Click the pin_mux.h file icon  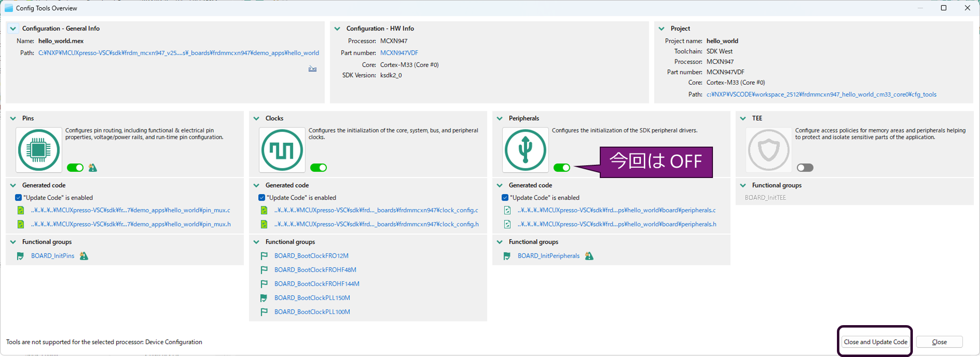click(21, 224)
